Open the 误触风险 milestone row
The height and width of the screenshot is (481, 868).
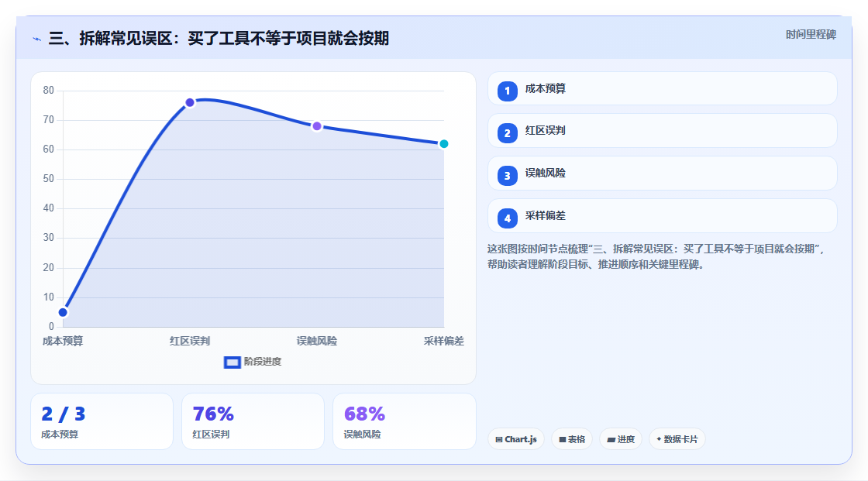pos(662,174)
